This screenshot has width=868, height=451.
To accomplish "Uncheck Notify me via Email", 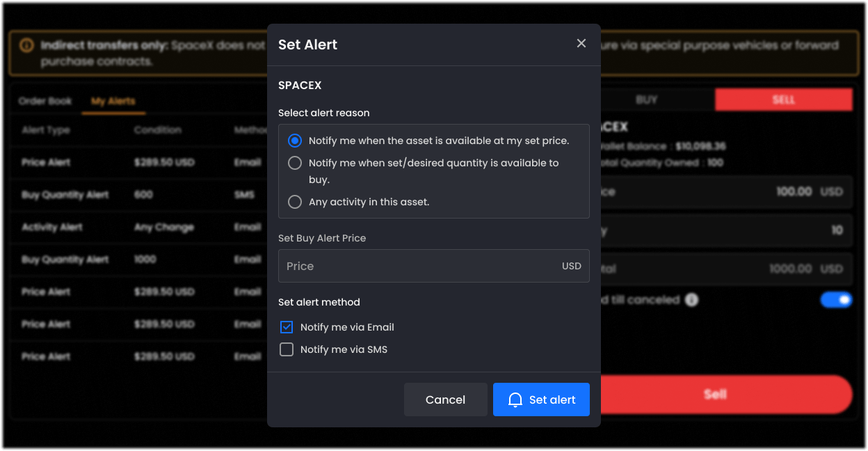I will [x=287, y=327].
